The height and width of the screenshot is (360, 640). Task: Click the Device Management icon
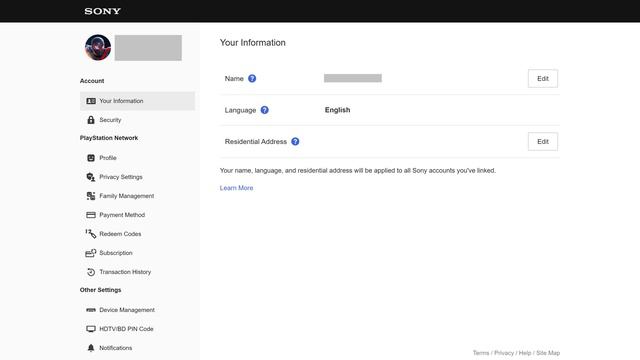[x=91, y=310]
